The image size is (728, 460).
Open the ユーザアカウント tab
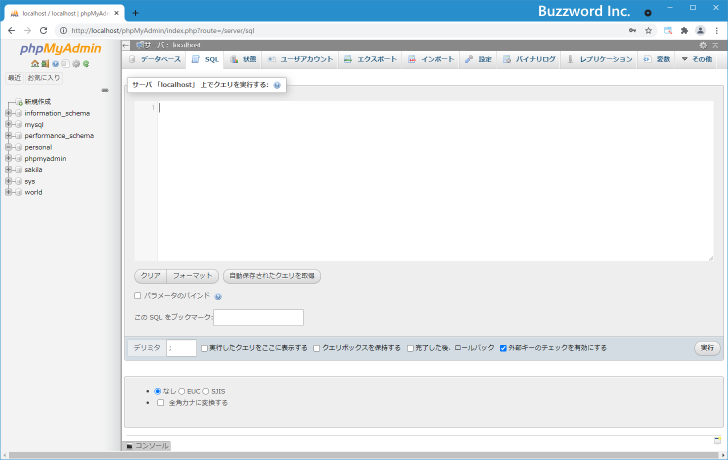click(x=300, y=59)
